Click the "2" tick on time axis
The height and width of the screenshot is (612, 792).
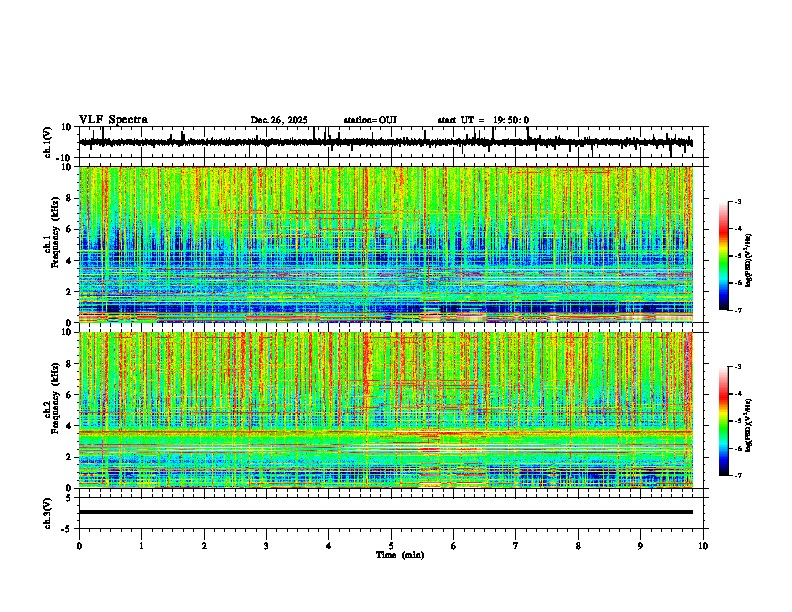tap(204, 546)
